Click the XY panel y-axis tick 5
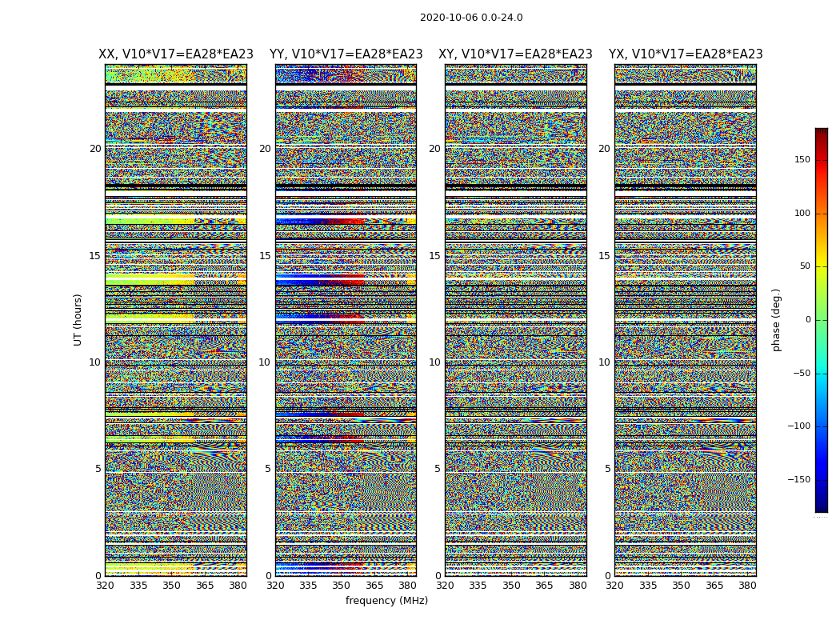 (437, 469)
